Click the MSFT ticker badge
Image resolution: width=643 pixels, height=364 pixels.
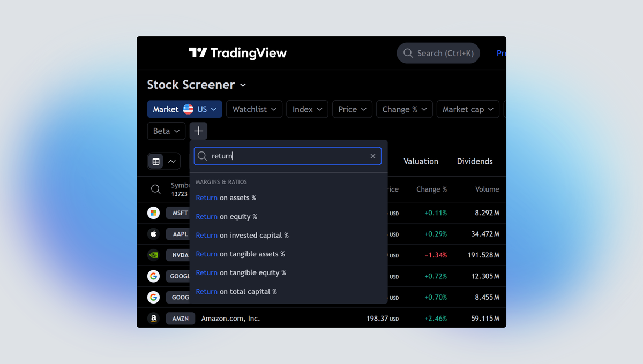[178, 213]
